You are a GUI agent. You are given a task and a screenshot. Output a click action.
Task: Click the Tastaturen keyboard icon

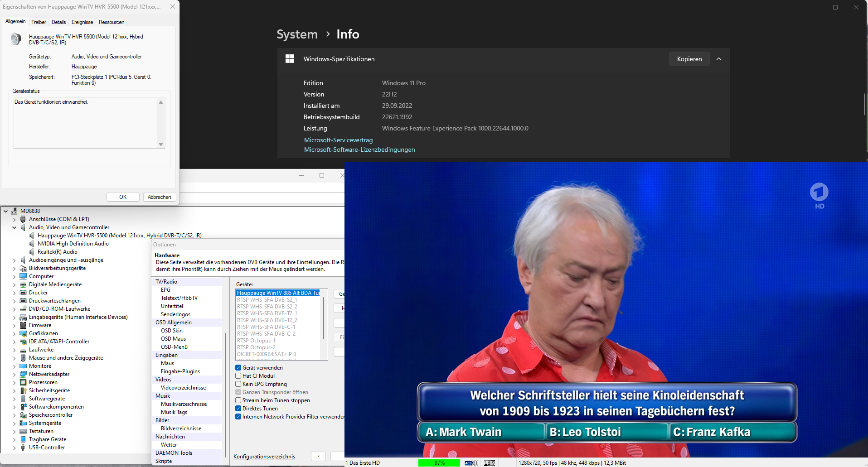coord(23,431)
